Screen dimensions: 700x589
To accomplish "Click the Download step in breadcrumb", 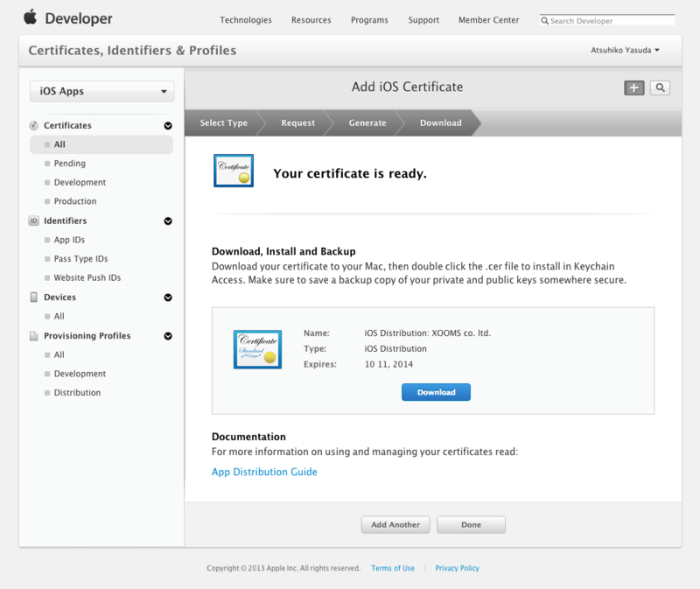I will [441, 123].
